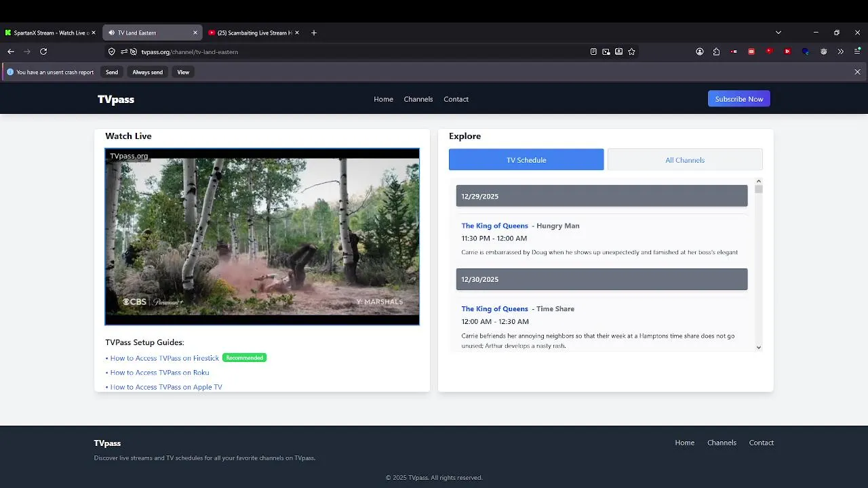Viewport: 868px width, 488px height.
Task: List all tabs dropdown arrow
Action: click(778, 33)
